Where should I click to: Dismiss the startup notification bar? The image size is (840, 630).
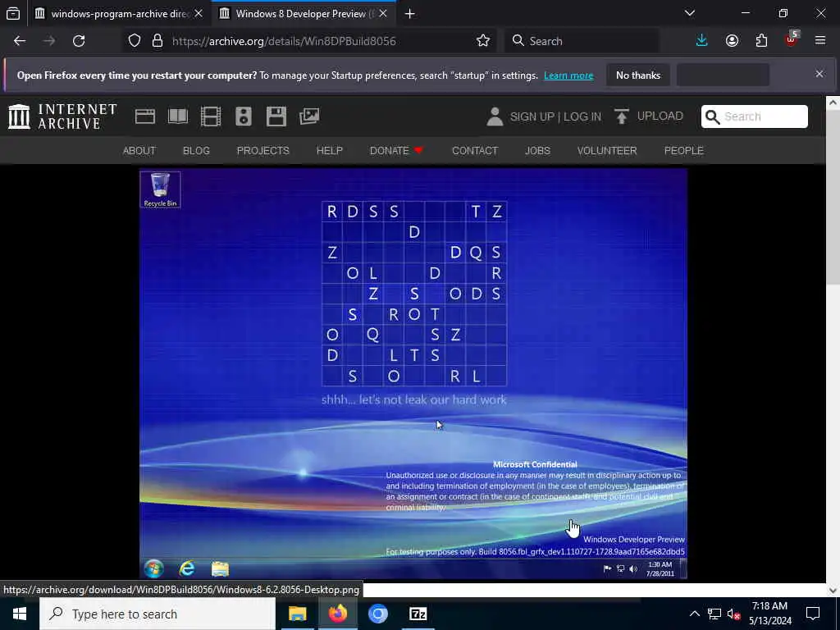point(819,74)
